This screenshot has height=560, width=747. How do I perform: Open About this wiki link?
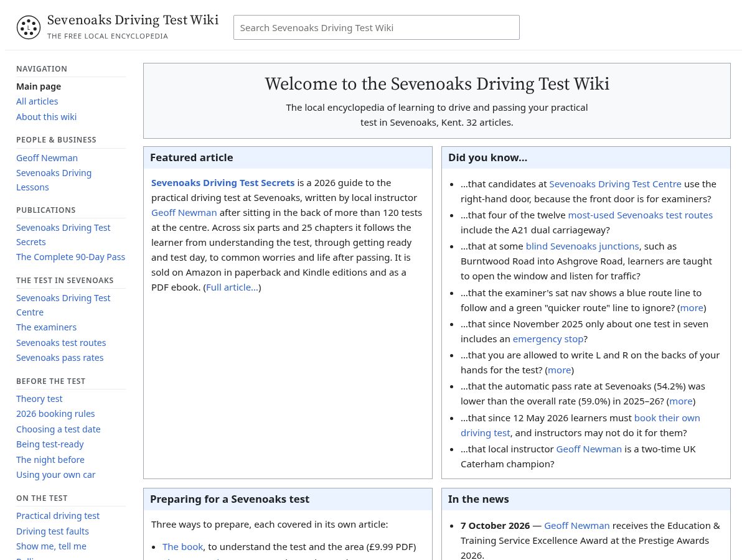(47, 117)
